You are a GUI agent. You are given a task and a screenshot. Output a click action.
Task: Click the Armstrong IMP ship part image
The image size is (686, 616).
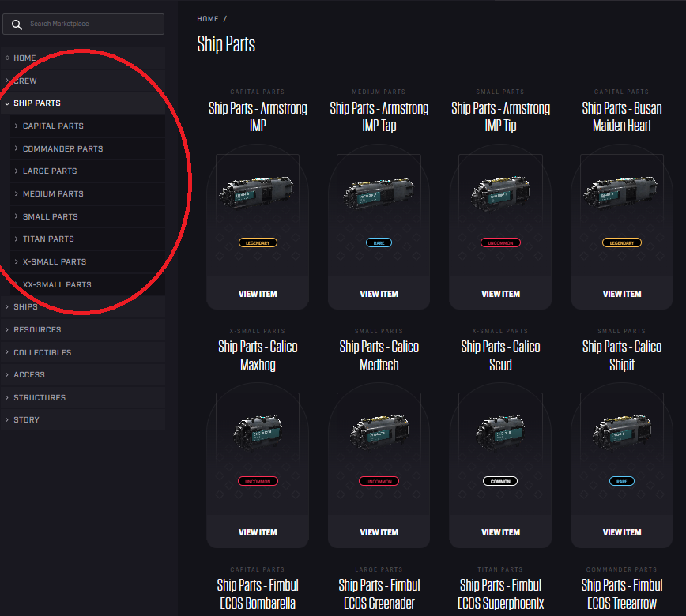pos(257,193)
